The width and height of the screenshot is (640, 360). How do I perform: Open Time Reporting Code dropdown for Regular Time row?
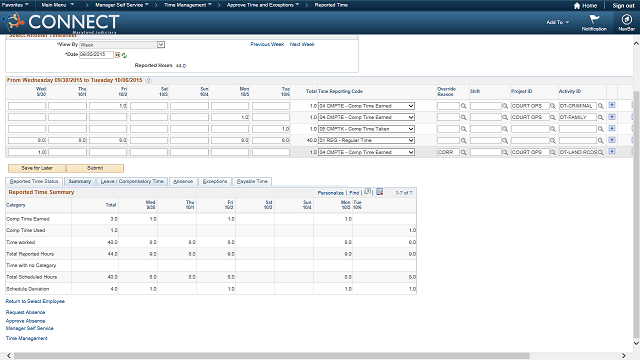(411, 140)
